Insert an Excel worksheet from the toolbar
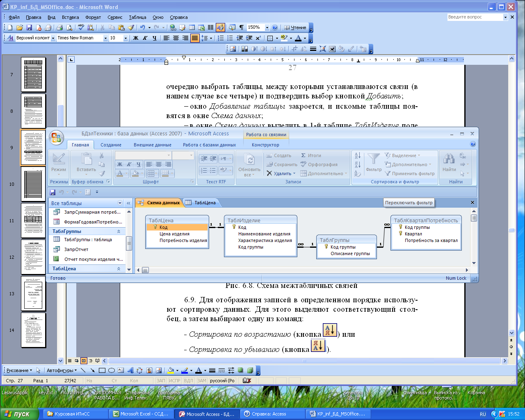 pos(201,27)
